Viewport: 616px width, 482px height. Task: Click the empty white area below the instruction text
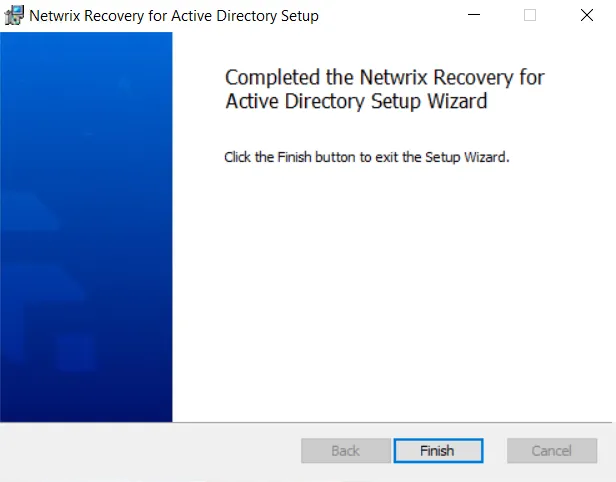coord(392,291)
